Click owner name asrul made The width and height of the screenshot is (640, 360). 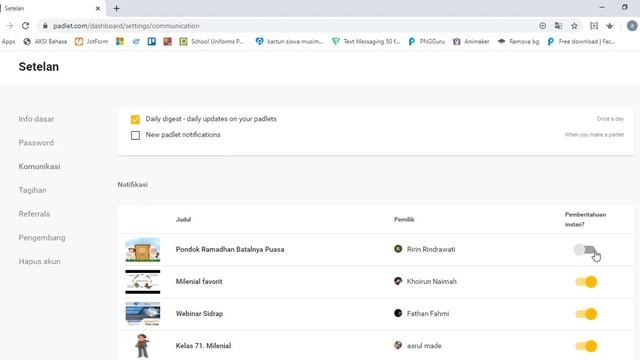coord(424,346)
